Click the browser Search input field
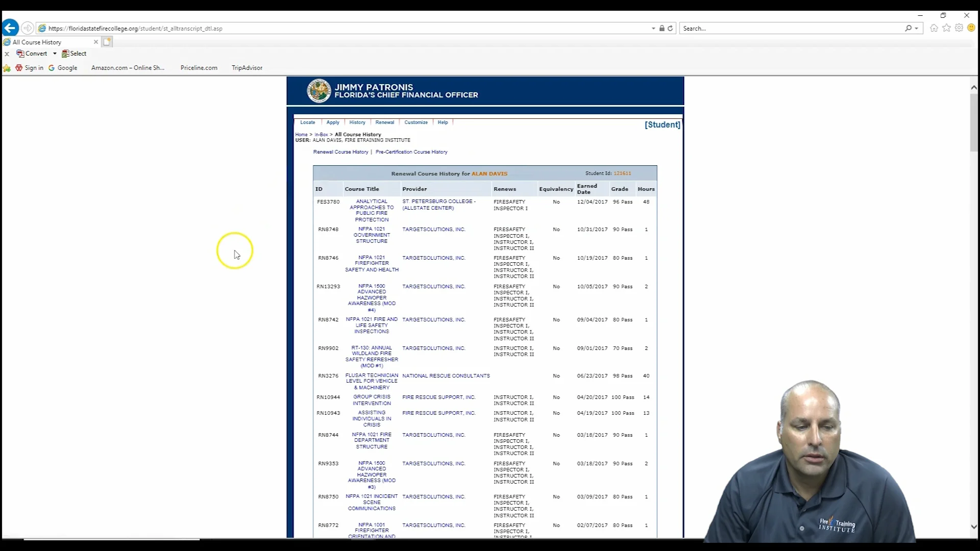The height and width of the screenshot is (551, 980). (791, 28)
